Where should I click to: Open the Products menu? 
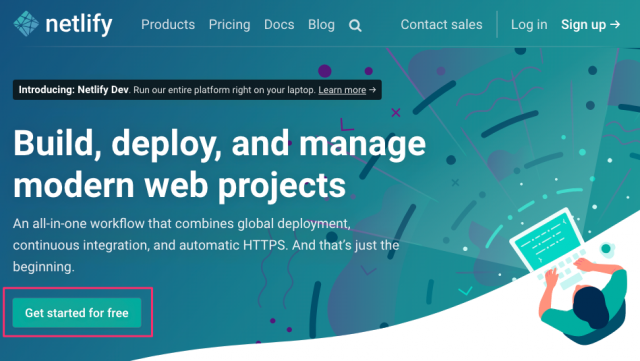pos(168,25)
